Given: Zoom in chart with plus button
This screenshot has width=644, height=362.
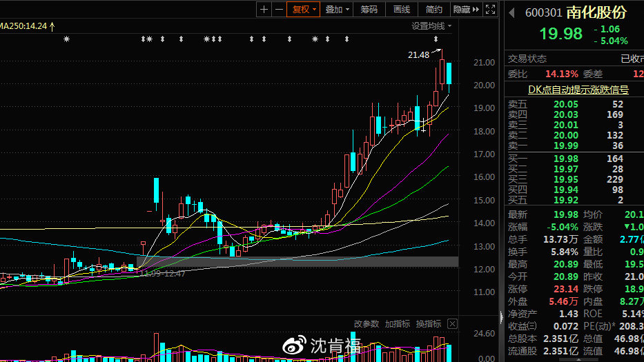Looking at the screenshot, I should (264, 10).
